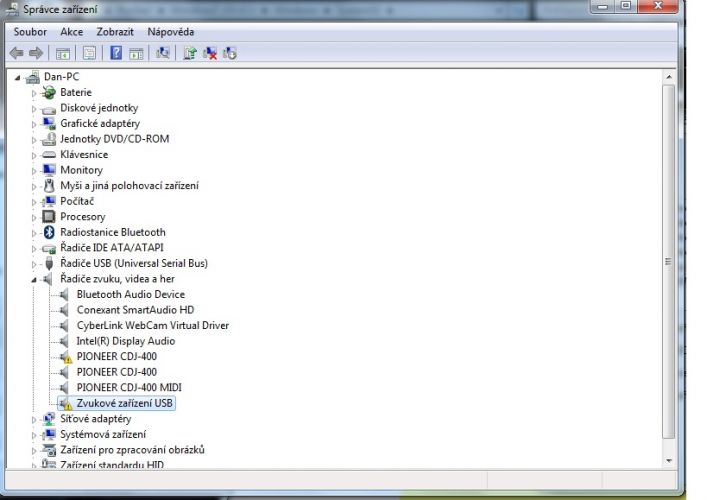The height and width of the screenshot is (500, 707).
Task: Expand the Systémová zařízení category
Action: pos(34,435)
